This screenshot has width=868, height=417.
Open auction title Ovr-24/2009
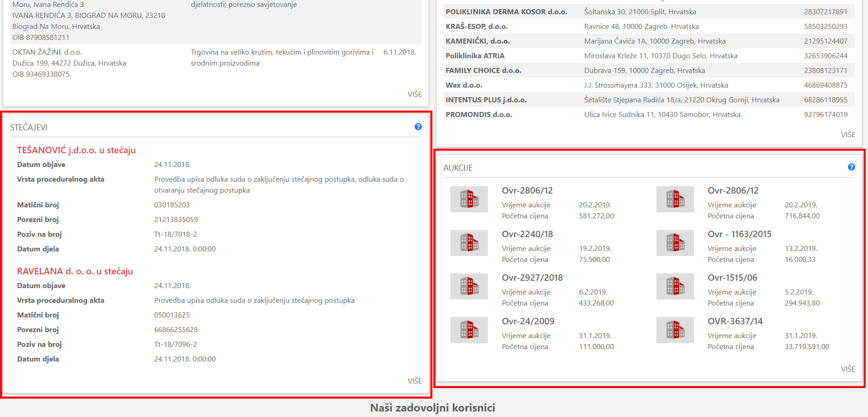pyautogui.click(x=528, y=321)
